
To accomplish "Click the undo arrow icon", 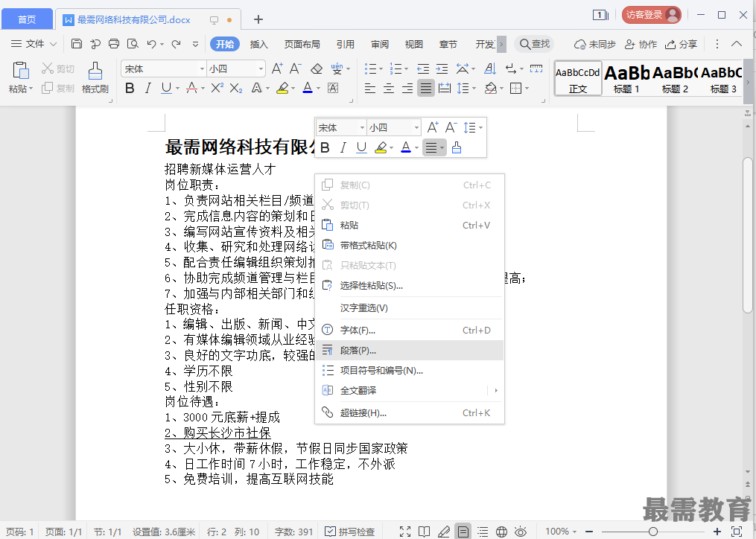I will click(x=151, y=44).
